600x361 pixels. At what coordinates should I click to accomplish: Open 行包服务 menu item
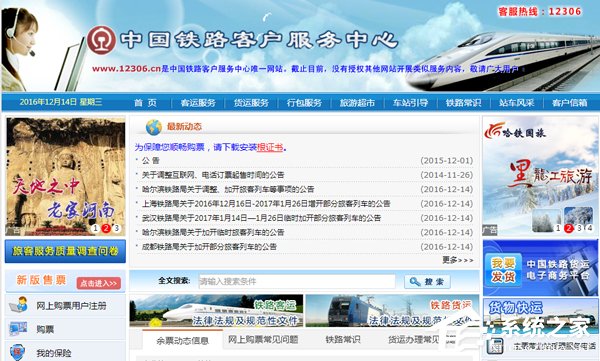(x=304, y=103)
